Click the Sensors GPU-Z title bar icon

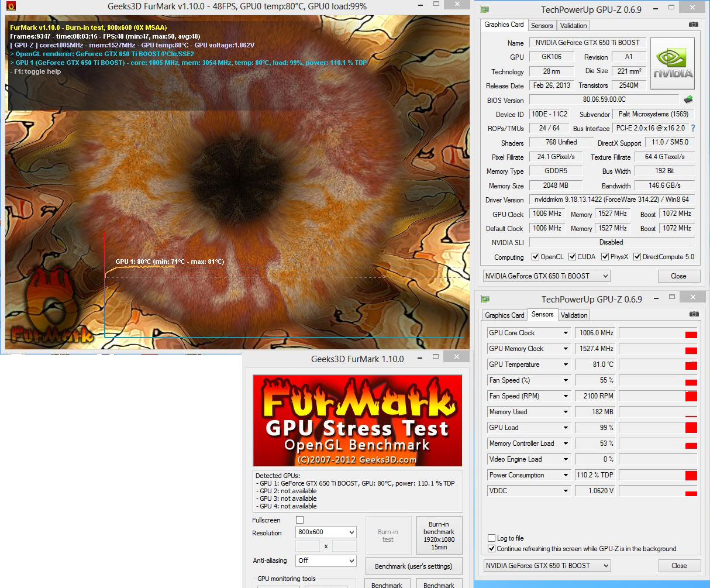(x=485, y=299)
